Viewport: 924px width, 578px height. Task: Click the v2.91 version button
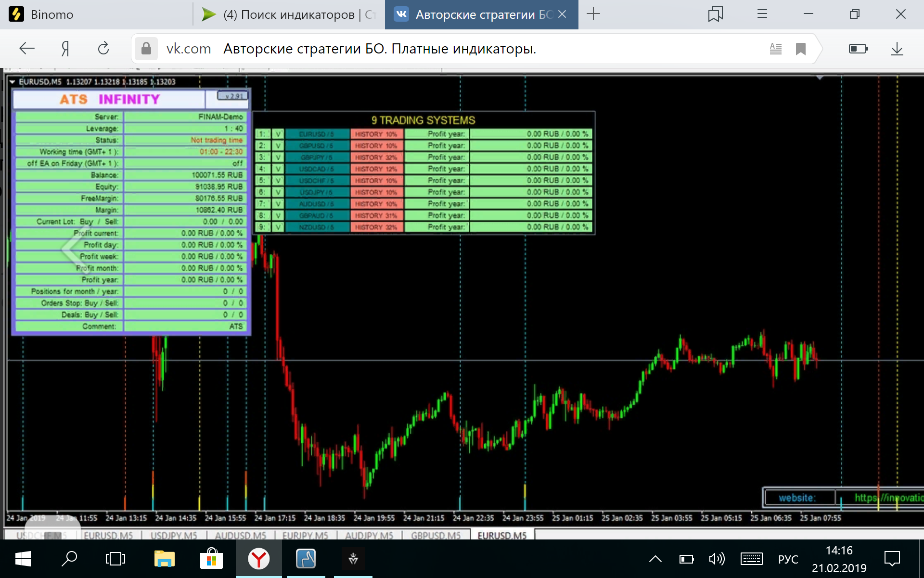tap(232, 96)
